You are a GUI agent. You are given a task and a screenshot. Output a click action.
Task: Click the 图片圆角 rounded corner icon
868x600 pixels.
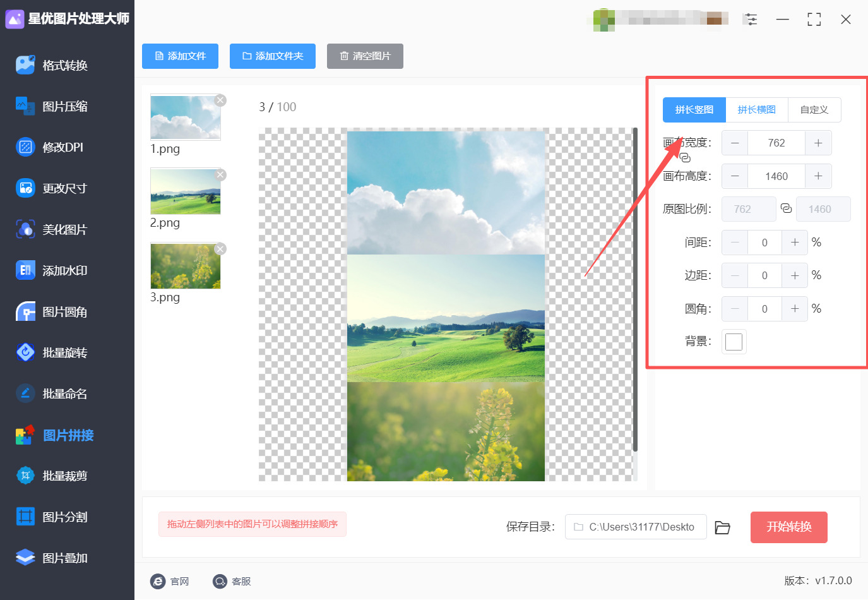click(x=25, y=311)
